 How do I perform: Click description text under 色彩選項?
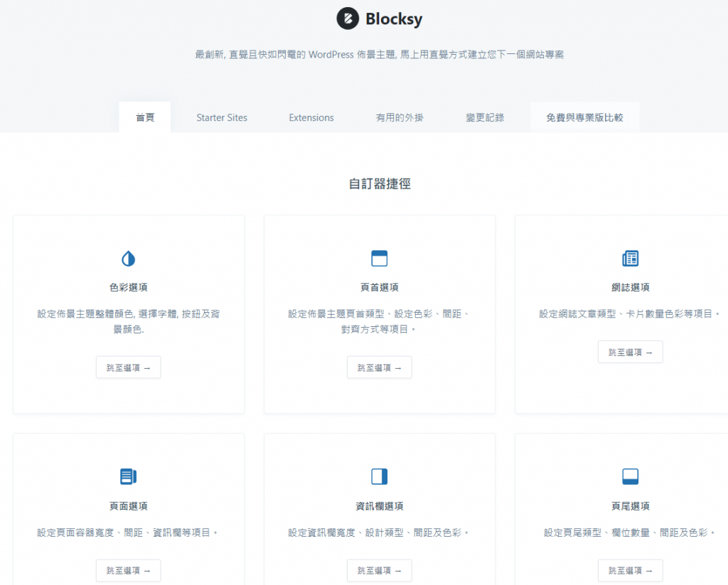pos(129,321)
